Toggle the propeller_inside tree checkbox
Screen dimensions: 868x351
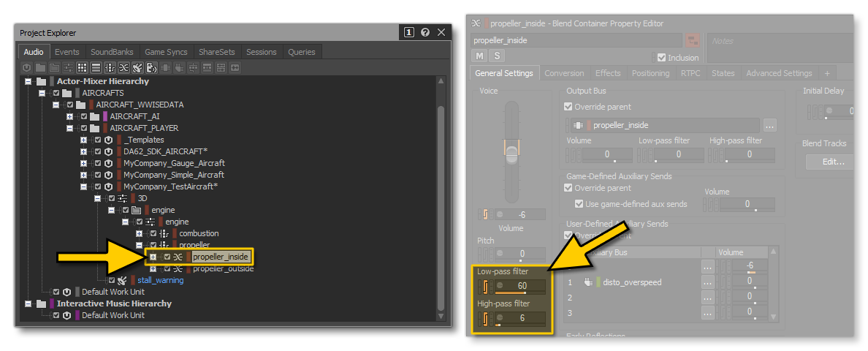pos(167,257)
